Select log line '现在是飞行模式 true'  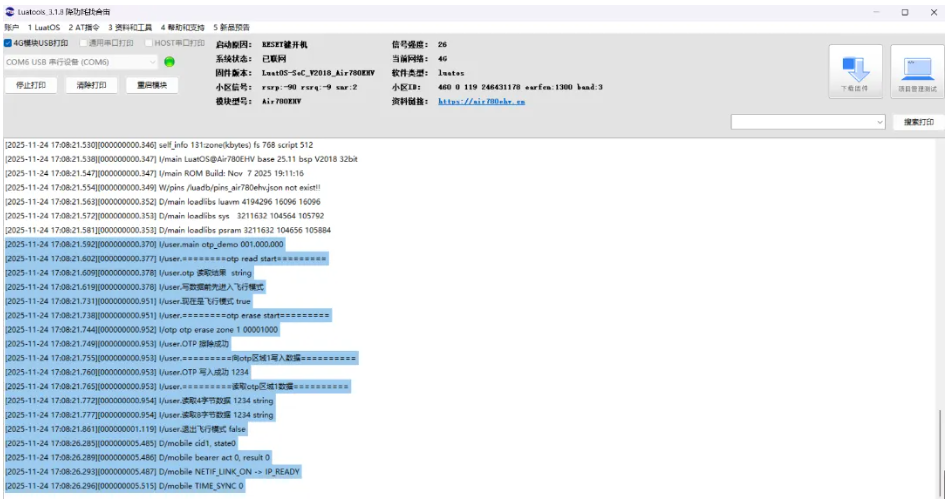(x=128, y=301)
